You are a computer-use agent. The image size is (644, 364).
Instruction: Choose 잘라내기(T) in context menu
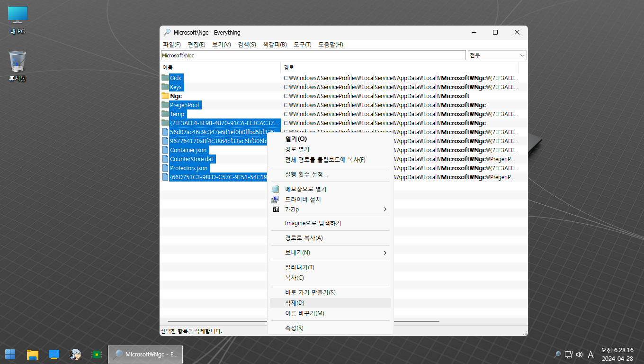(331, 267)
